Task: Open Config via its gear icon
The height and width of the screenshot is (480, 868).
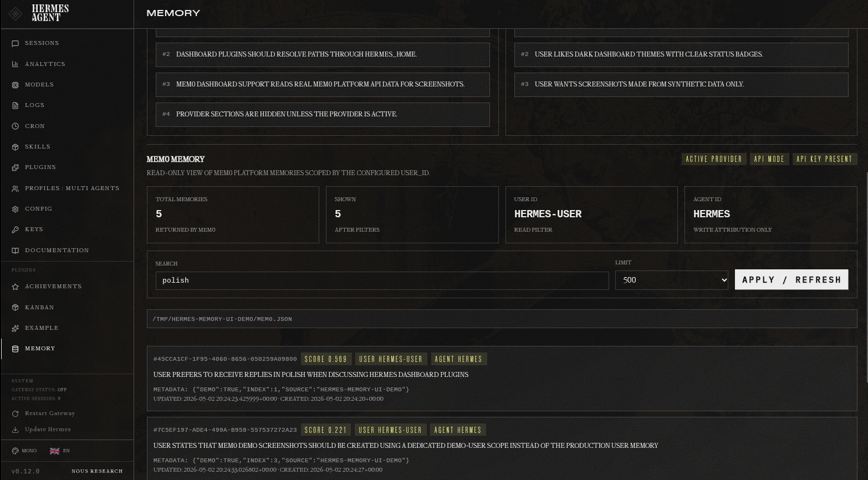Action: pyautogui.click(x=15, y=209)
